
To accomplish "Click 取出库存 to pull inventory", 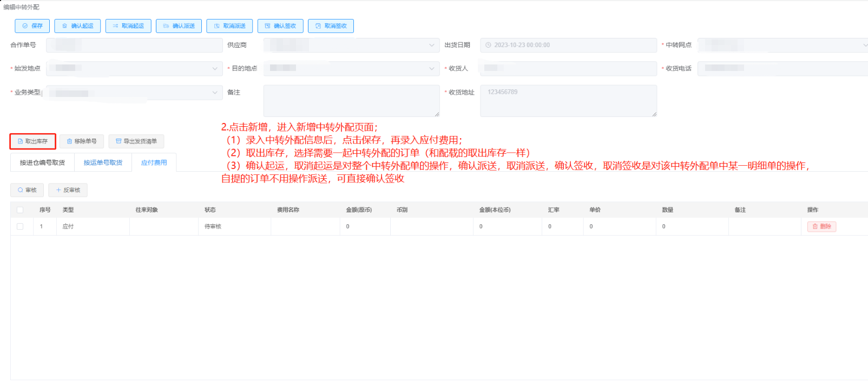I will [32, 141].
